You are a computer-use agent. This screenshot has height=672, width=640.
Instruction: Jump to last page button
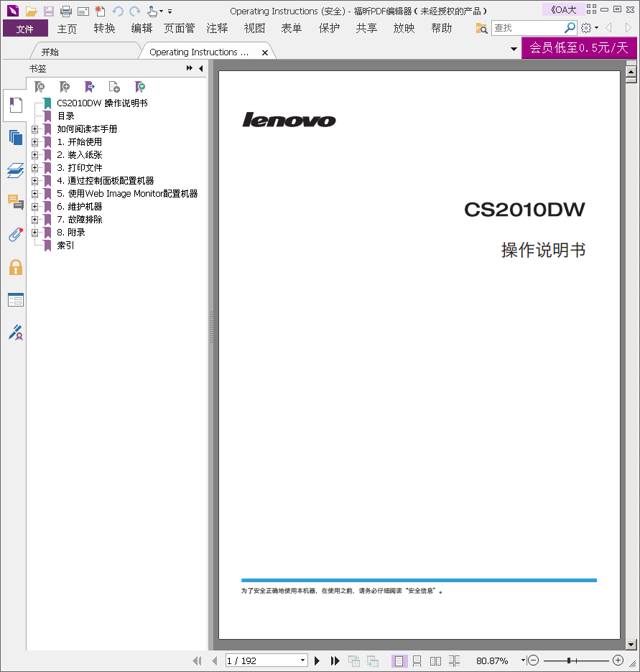pos(335,661)
